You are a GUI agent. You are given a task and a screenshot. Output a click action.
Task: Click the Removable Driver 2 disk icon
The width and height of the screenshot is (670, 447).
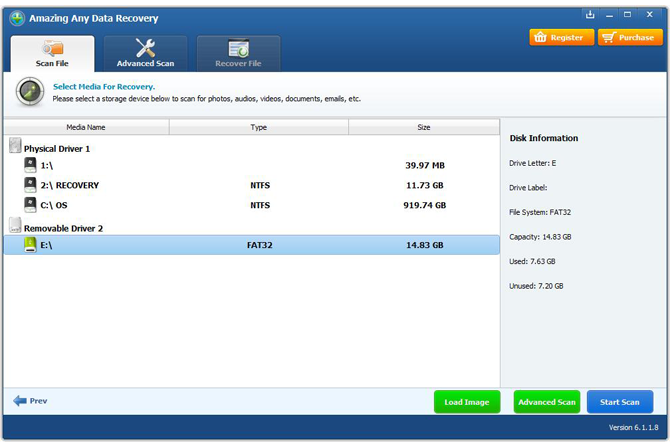tap(15, 225)
